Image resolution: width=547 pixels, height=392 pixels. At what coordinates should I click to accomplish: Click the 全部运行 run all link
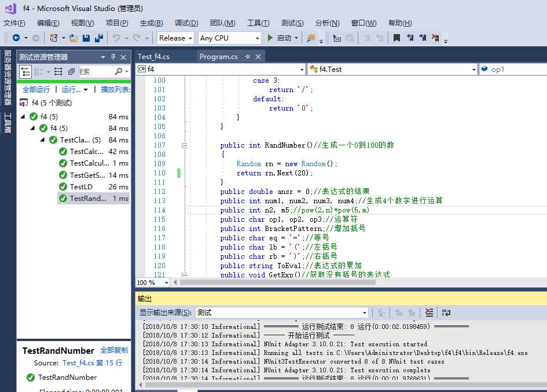pyautogui.click(x=36, y=90)
